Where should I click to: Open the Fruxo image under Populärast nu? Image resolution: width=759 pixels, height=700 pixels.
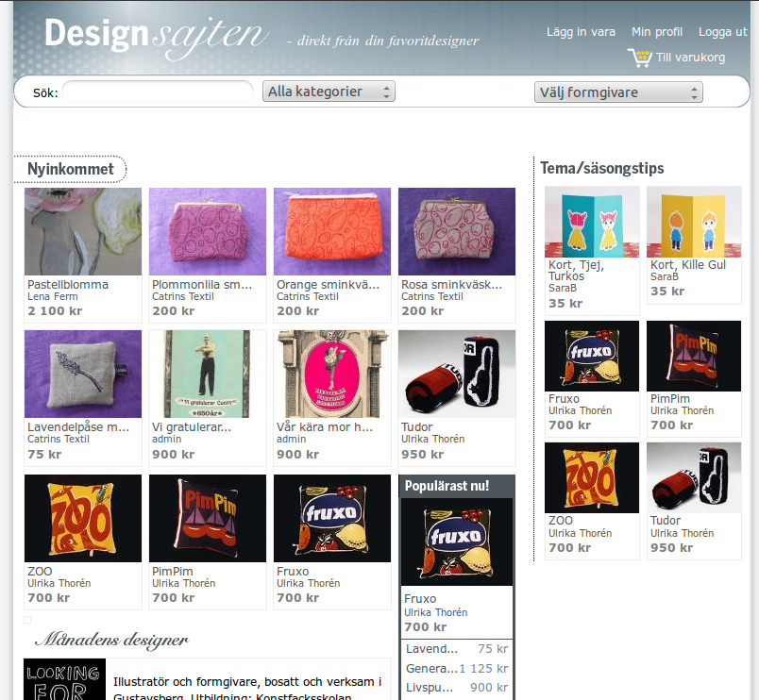pyautogui.click(x=457, y=542)
